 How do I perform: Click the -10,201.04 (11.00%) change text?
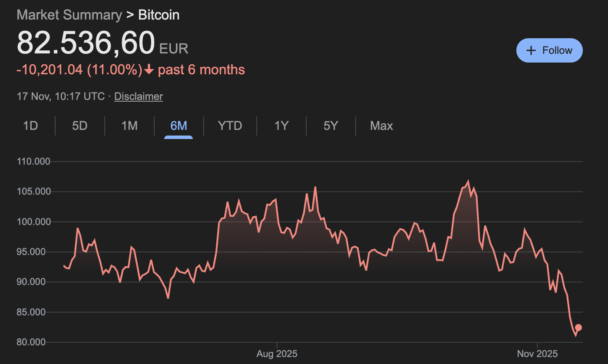click(x=79, y=69)
